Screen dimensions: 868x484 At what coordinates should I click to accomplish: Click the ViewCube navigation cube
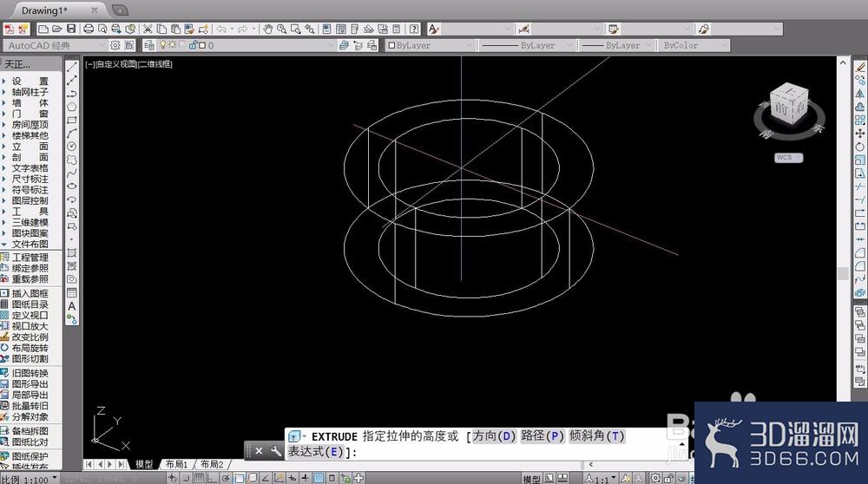tap(789, 105)
